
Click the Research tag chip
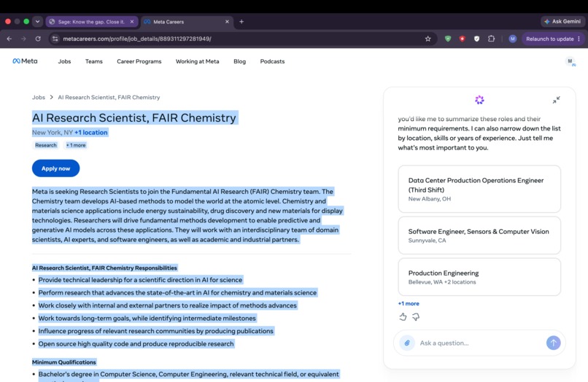click(x=46, y=145)
